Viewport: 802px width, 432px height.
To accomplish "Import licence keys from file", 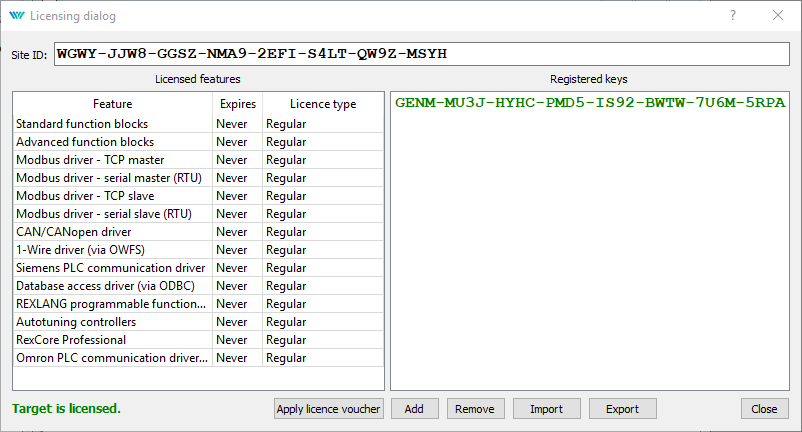I will (546, 409).
